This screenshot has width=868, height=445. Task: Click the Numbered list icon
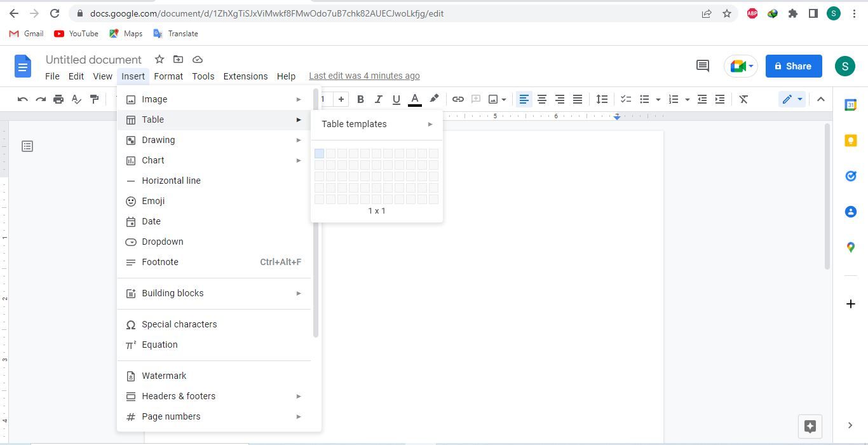674,99
